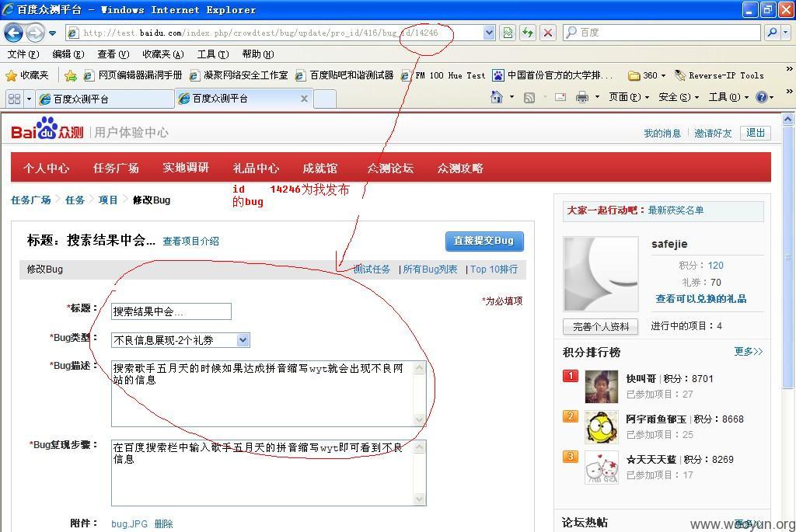Image resolution: width=796 pixels, height=532 pixels.
Task: Click the Bug描述 text area
Action: (x=268, y=394)
